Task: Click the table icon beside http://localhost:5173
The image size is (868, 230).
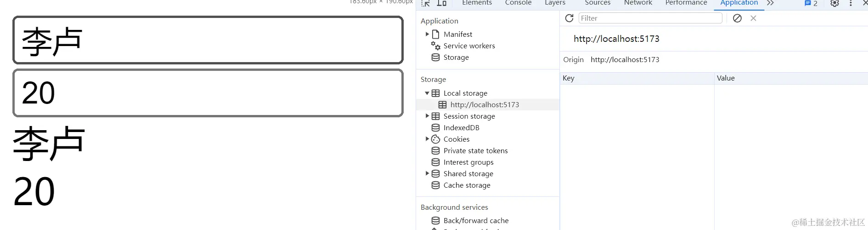Action: (442, 104)
